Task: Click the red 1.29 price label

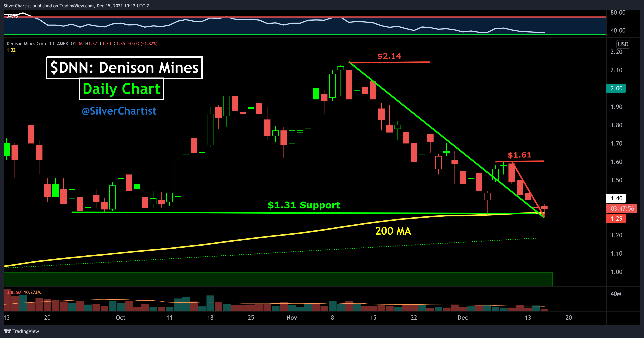Action: tap(616, 219)
